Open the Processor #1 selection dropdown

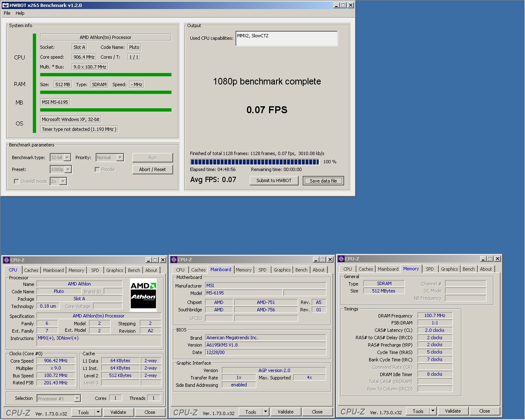(77, 398)
